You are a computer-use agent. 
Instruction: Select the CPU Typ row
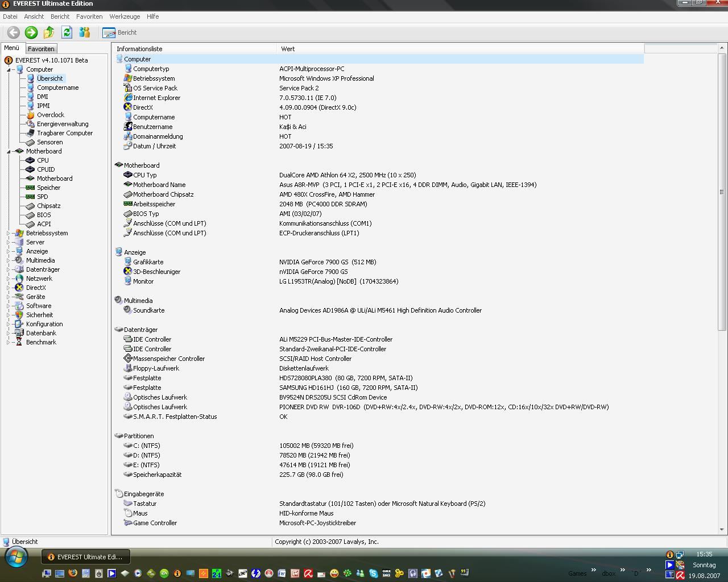[x=378, y=175]
